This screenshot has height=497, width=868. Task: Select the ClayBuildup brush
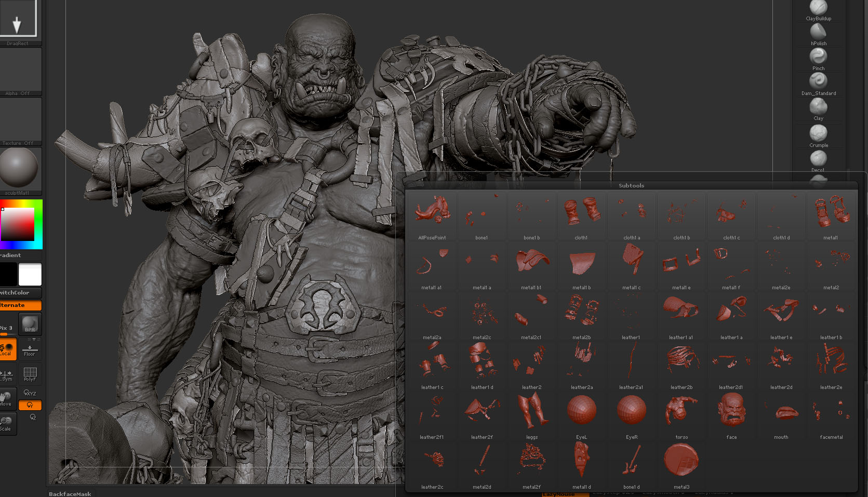point(818,11)
